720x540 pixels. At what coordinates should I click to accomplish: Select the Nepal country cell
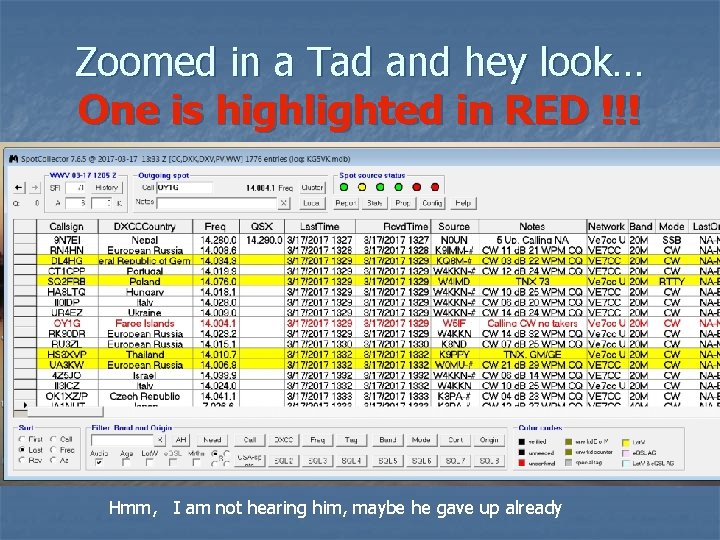coord(145,240)
